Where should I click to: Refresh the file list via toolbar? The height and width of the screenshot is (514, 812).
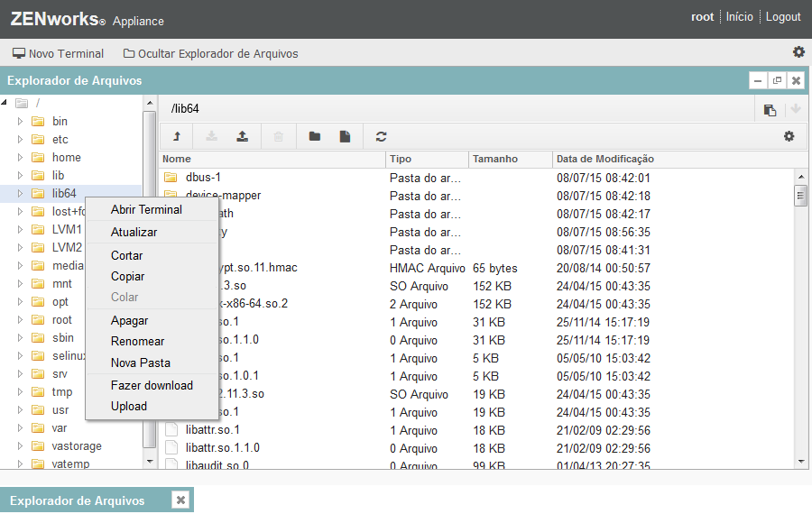(x=382, y=136)
